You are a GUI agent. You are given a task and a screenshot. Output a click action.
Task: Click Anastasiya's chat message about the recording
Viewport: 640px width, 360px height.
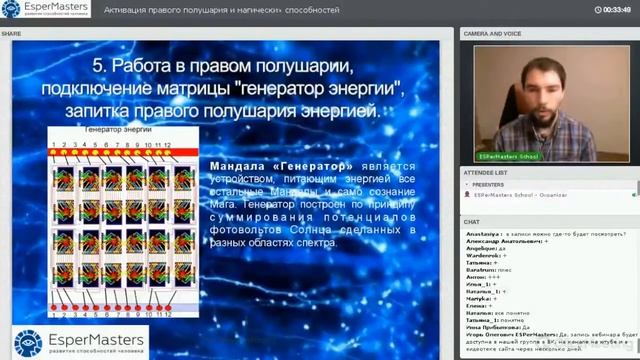[546, 234]
